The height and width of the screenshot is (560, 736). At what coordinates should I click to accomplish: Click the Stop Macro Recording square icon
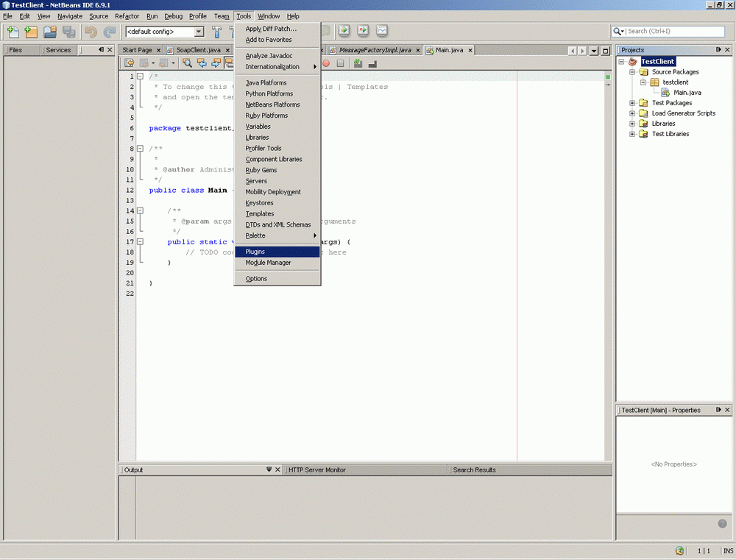point(340,63)
